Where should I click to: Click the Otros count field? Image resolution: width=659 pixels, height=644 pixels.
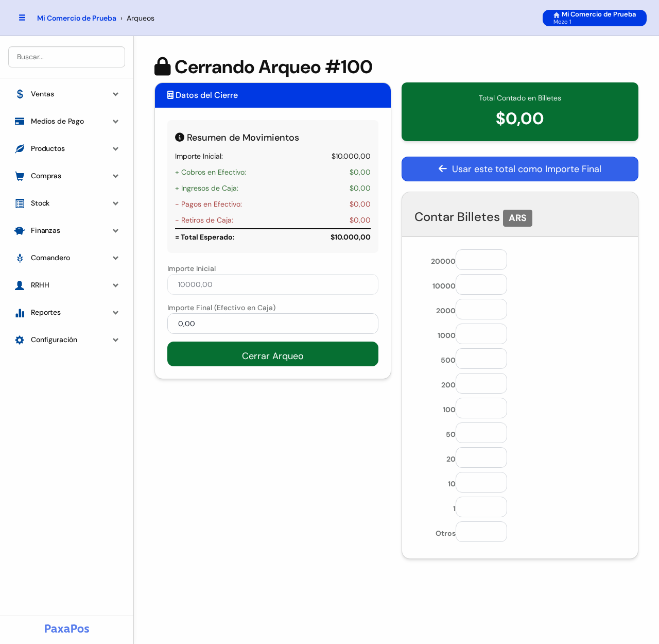tap(481, 532)
